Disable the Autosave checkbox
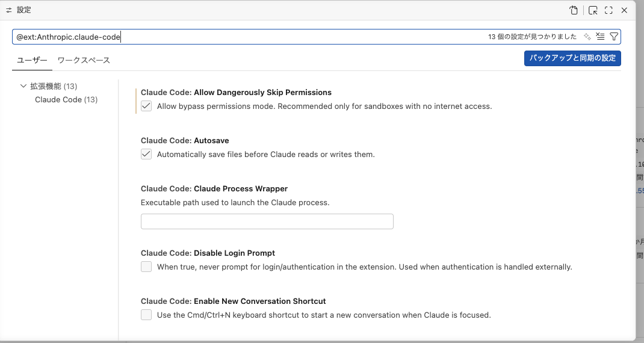Viewport: 644px width, 343px height. 146,155
